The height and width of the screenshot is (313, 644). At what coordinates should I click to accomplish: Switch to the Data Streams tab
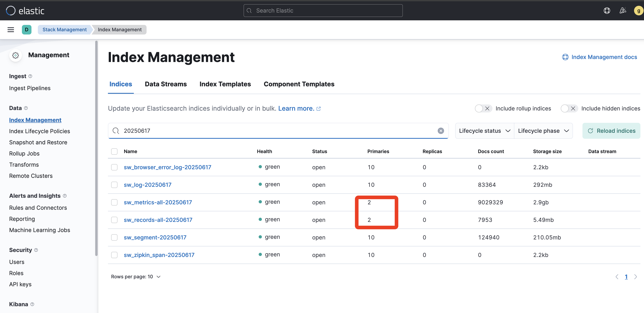166,84
